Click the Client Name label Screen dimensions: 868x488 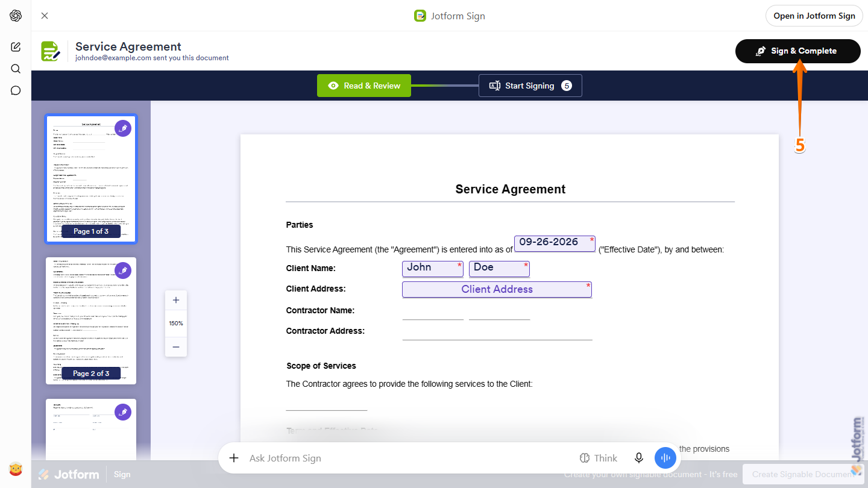pos(311,268)
